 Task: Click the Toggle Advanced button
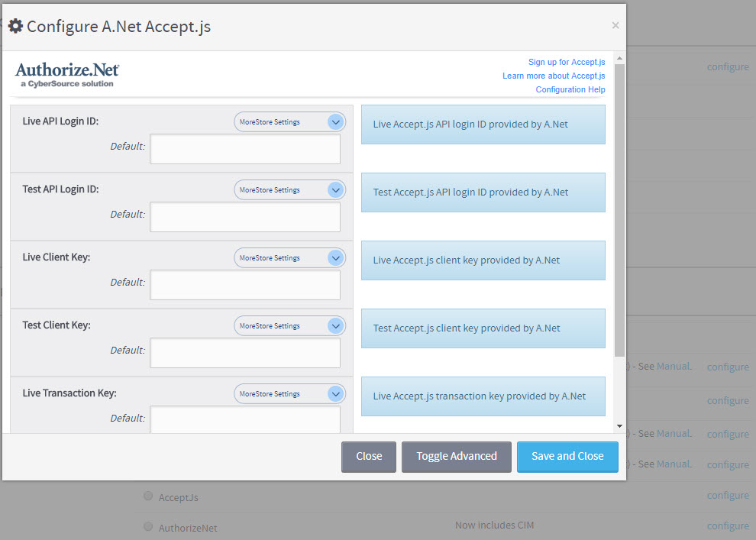tap(456, 457)
